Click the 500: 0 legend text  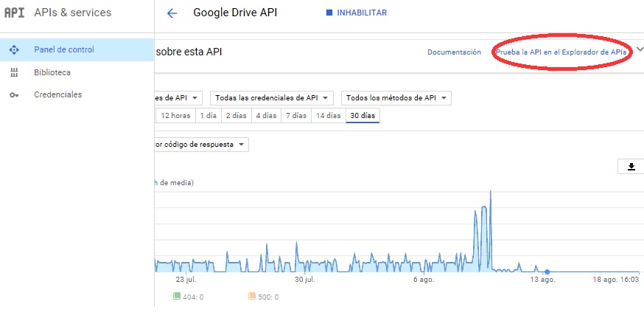coord(268,297)
